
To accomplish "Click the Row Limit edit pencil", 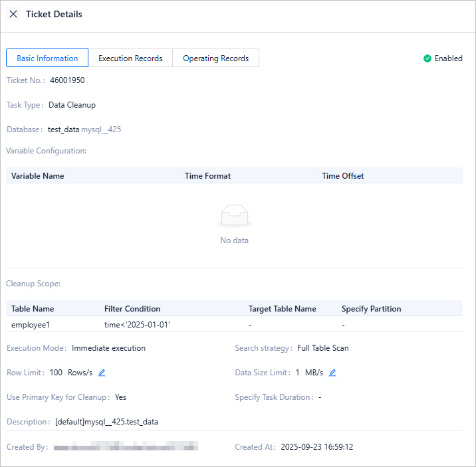I will click(102, 373).
